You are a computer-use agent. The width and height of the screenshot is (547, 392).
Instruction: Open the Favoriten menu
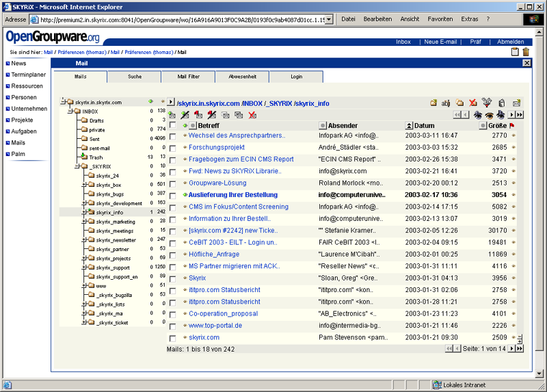(x=440, y=19)
